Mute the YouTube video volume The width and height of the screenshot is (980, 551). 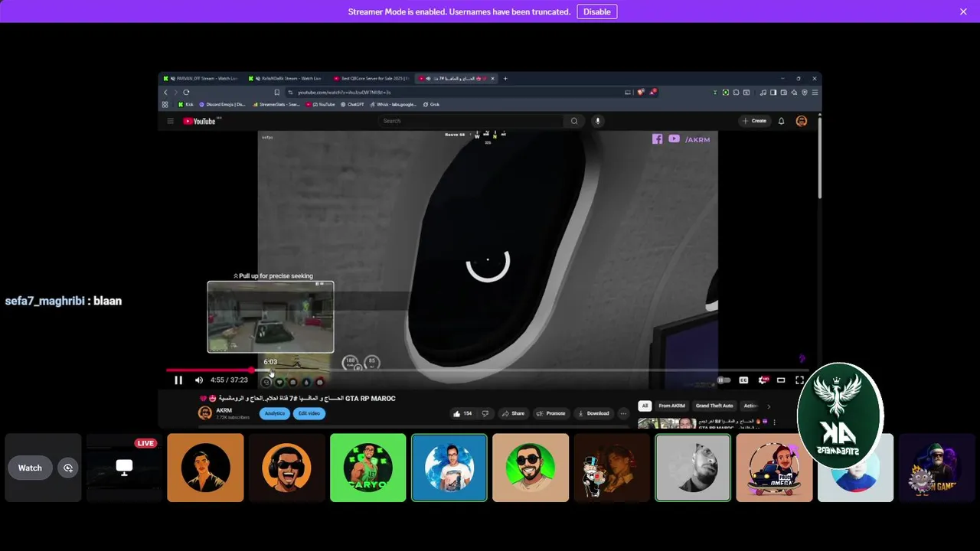(199, 380)
